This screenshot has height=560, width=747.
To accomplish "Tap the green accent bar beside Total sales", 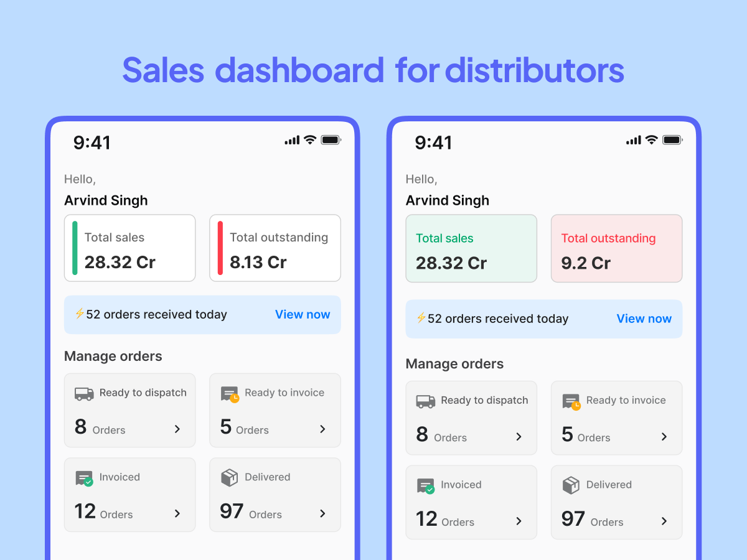I will (75, 248).
